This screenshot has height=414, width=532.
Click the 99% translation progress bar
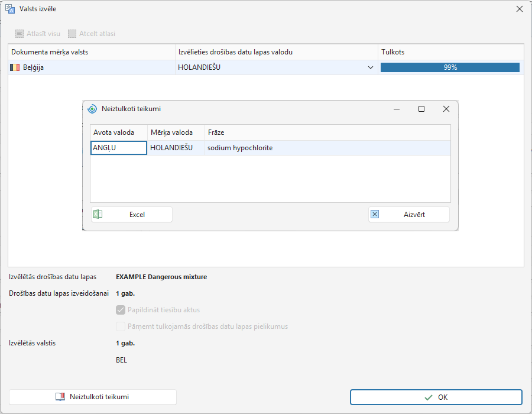tap(450, 67)
